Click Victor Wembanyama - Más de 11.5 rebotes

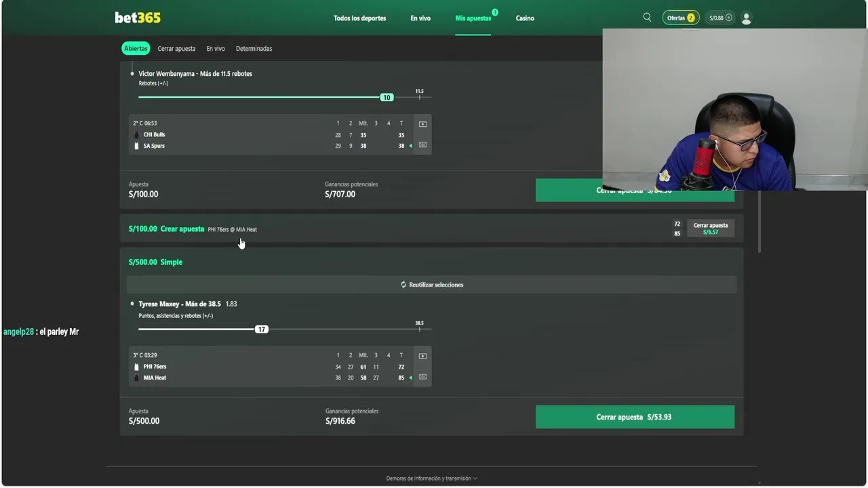[195, 74]
